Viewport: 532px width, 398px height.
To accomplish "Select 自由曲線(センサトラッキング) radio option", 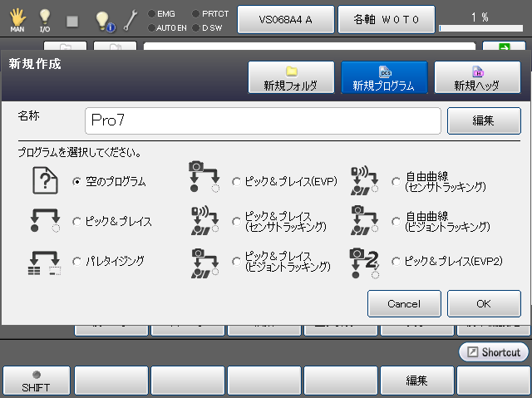I will pos(397,181).
